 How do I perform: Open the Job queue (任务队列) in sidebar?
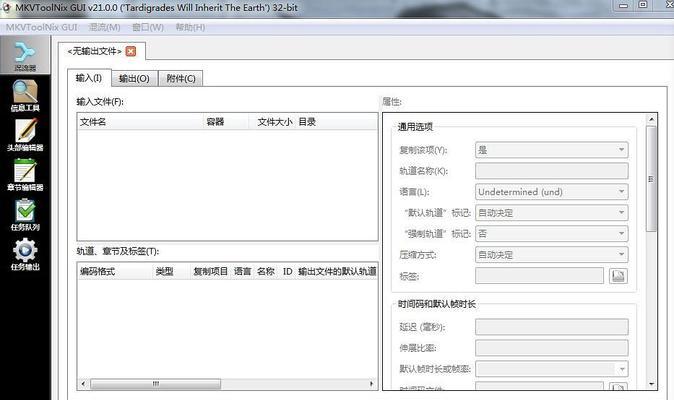pos(25,215)
